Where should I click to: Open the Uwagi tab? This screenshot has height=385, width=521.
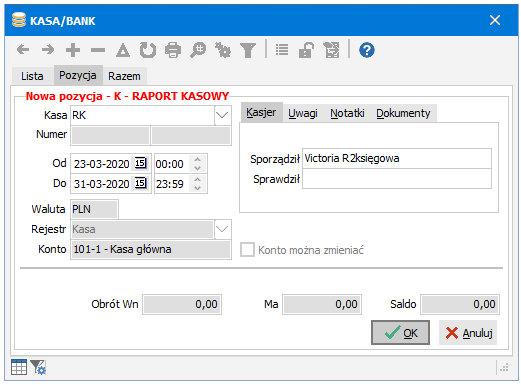pyautogui.click(x=303, y=113)
